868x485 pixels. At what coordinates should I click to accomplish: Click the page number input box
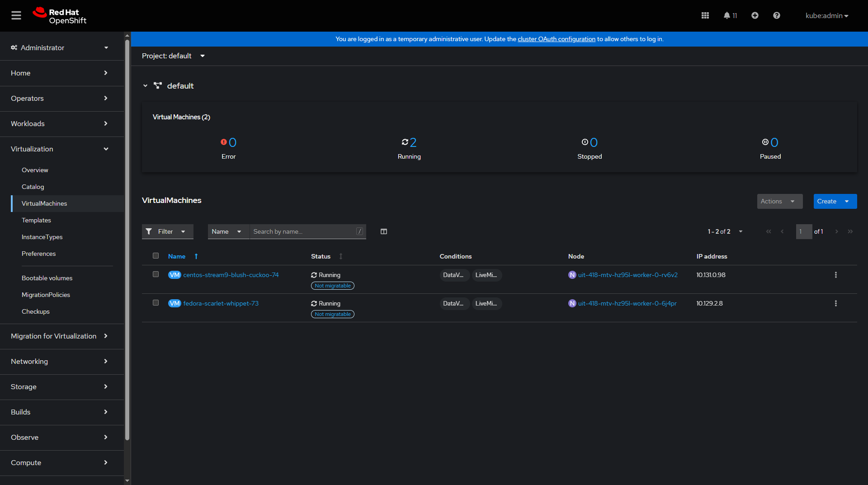coord(804,231)
